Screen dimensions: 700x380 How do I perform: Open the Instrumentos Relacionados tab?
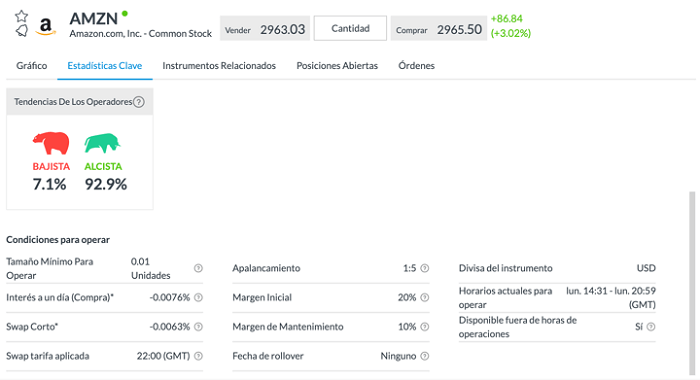click(219, 66)
